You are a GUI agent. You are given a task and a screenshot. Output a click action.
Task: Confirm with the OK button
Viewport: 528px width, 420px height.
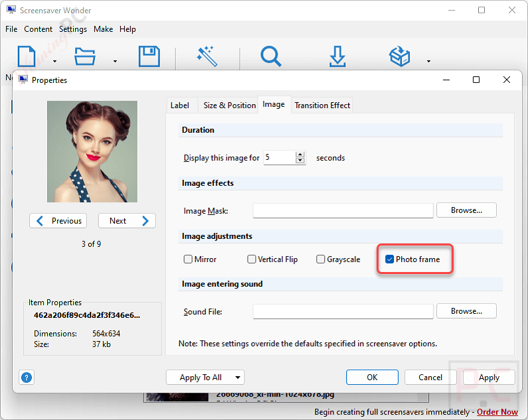(372, 378)
